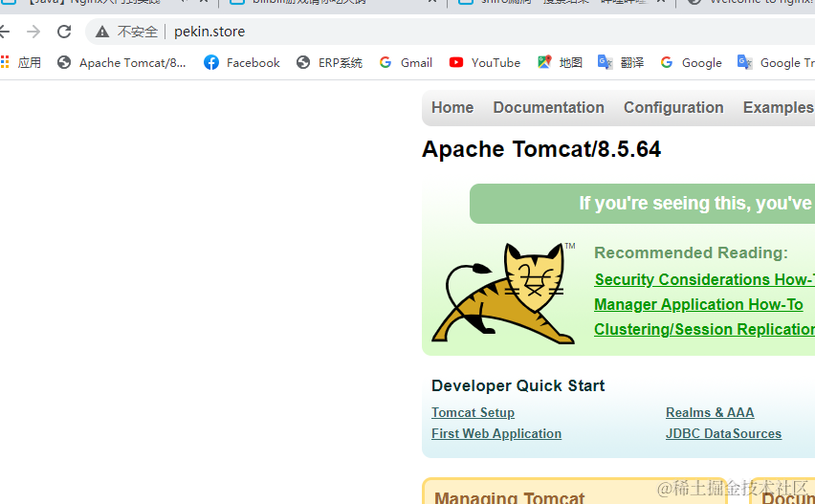Open the 地图 maps bookmark
815x504 pixels.
560,63
